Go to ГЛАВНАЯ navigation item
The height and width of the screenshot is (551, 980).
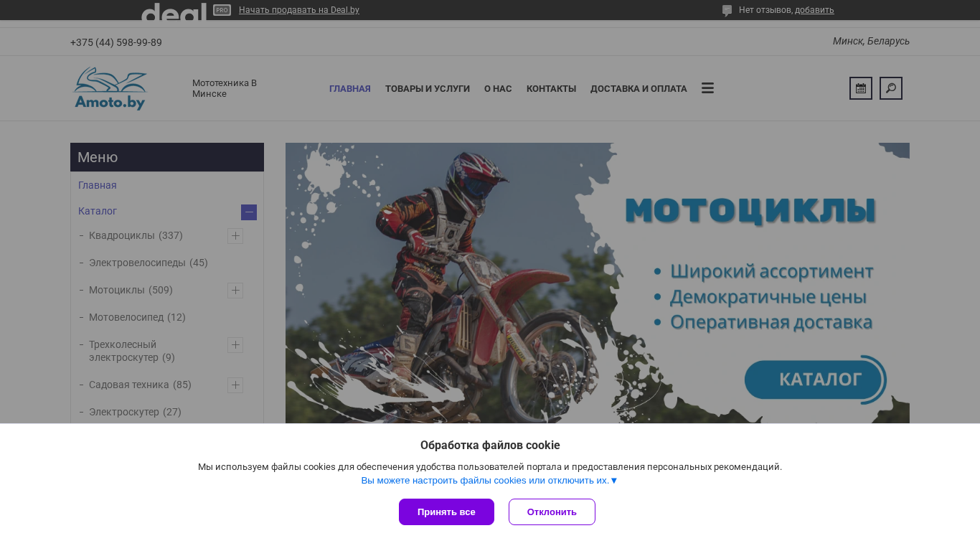click(350, 89)
